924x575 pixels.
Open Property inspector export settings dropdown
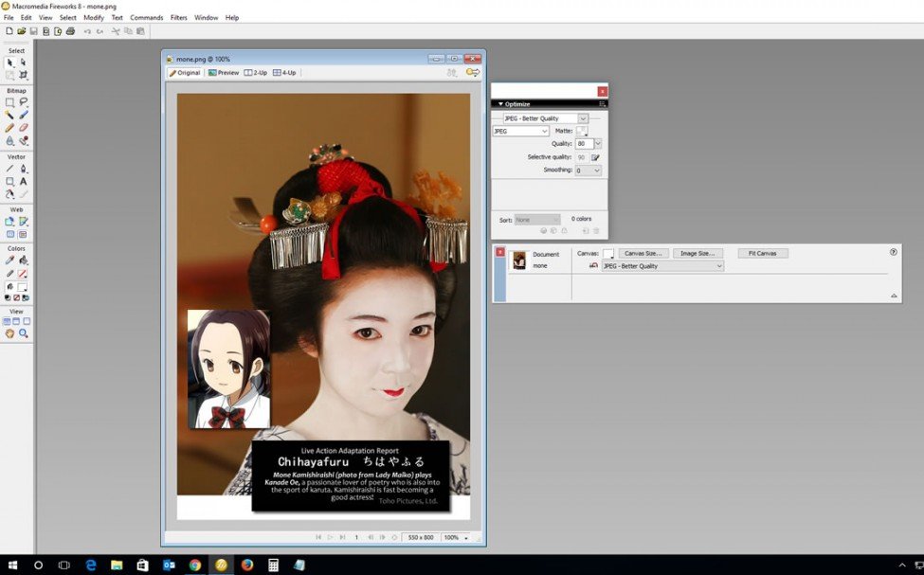coord(662,266)
